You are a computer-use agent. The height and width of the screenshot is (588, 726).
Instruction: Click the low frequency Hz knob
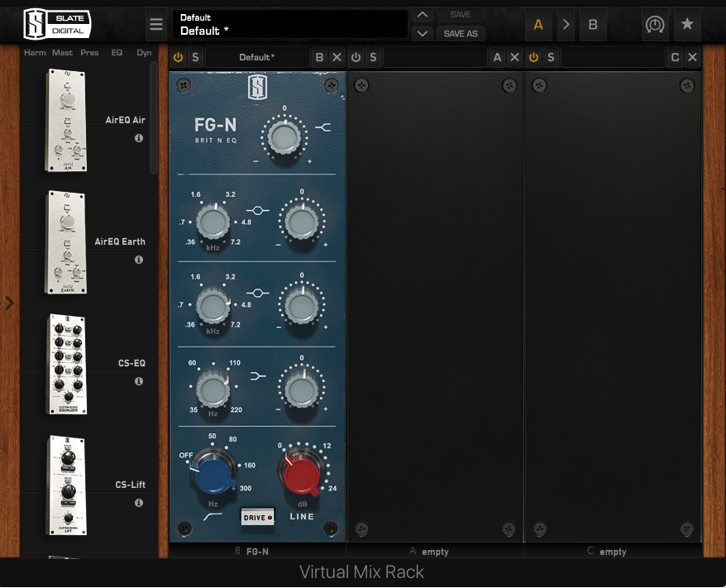[x=213, y=390]
